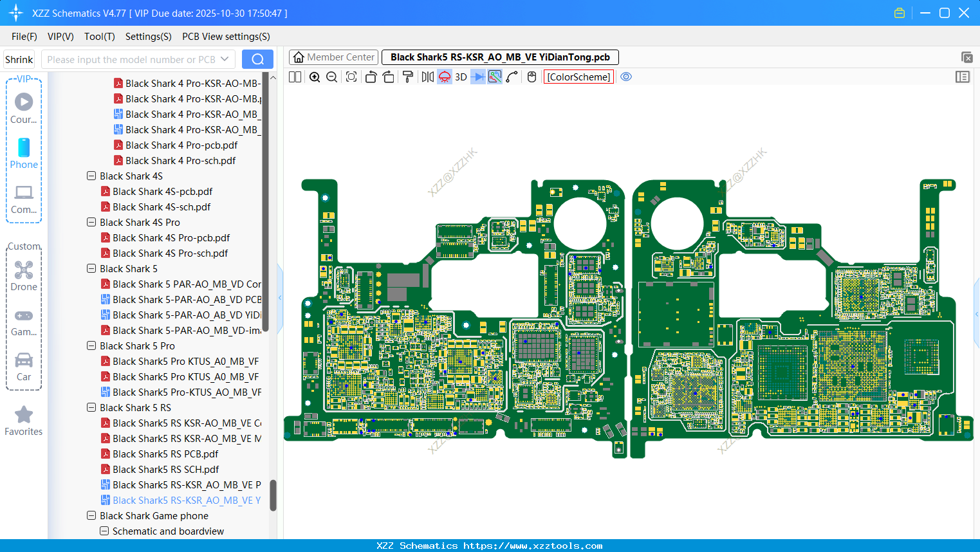Viewport: 980px width, 552px height.
Task: Click the mirror flip board icon
Action: pos(426,77)
